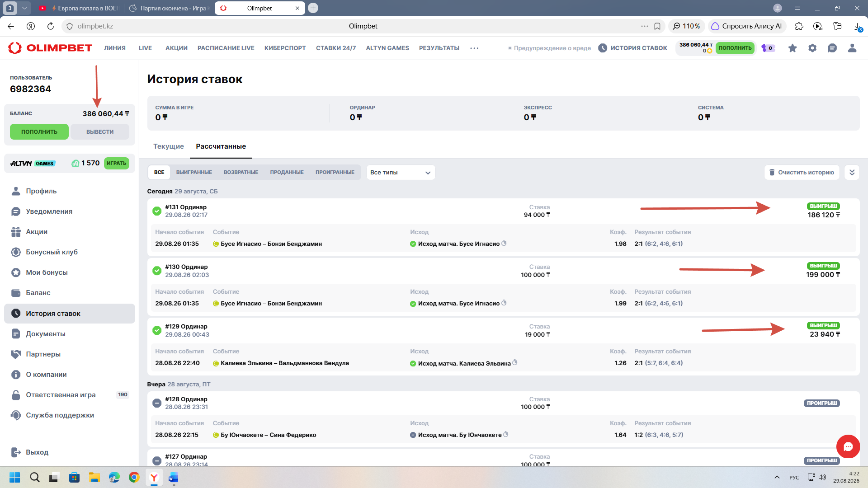Open РЕЗУЛЬТАТЫ in top navigation
This screenshot has width=868, height=488.
[x=439, y=48]
